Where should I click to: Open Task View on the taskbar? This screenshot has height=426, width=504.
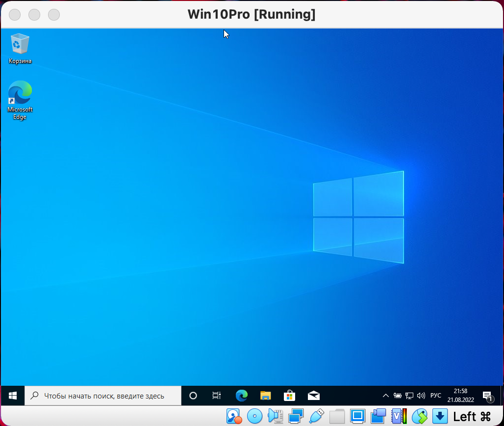pos(217,396)
